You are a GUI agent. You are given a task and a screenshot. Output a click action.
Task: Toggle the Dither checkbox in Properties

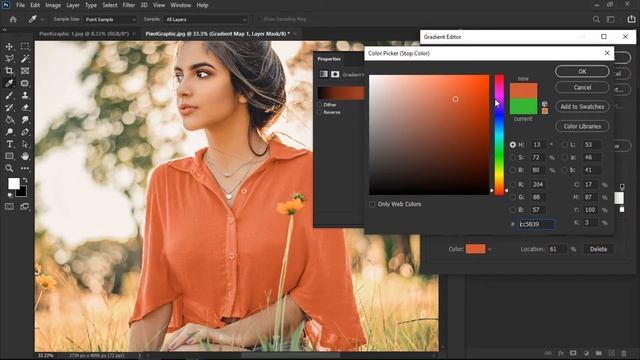[x=319, y=105]
